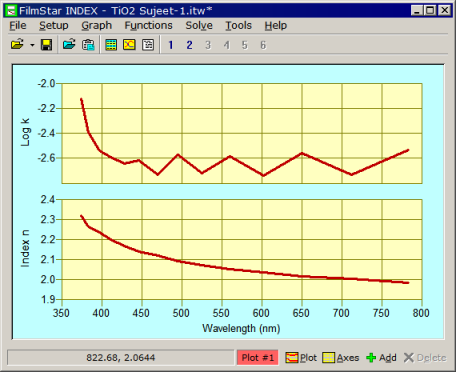The height and width of the screenshot is (372, 456).
Task: Click the green Add plot button
Action: [381, 358]
